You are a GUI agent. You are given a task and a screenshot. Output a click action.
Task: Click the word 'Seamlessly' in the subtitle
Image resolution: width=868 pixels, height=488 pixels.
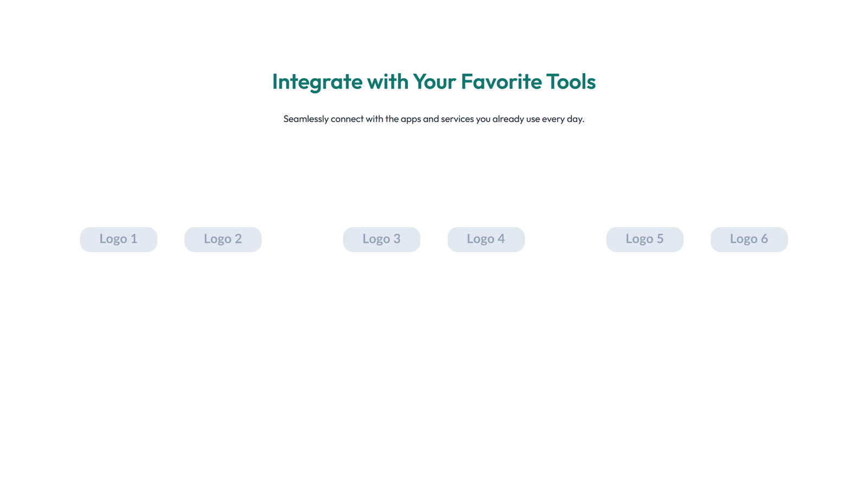(x=305, y=119)
